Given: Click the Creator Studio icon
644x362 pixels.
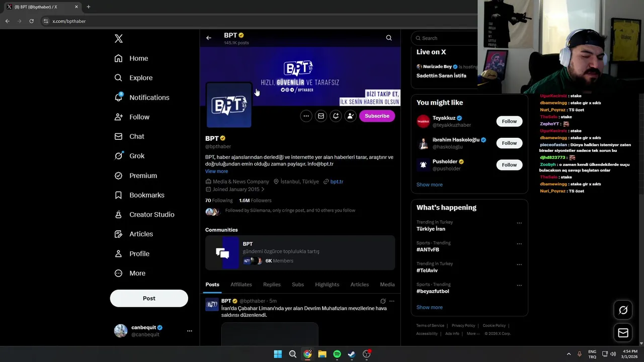Looking at the screenshot, I should pos(118,215).
